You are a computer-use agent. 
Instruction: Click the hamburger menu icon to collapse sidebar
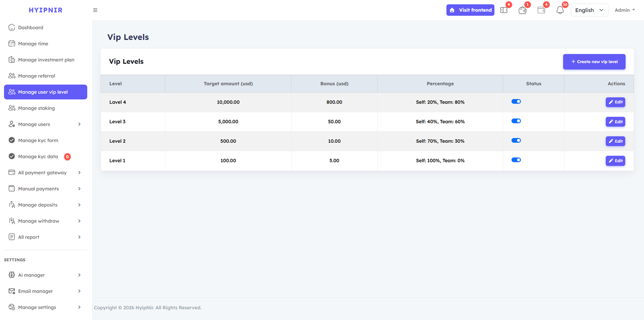pos(95,10)
